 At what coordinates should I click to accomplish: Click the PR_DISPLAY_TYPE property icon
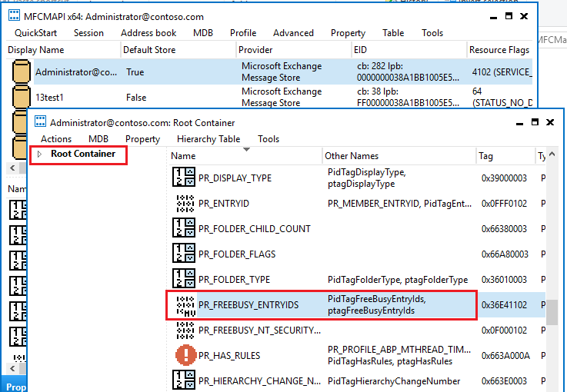[184, 177]
